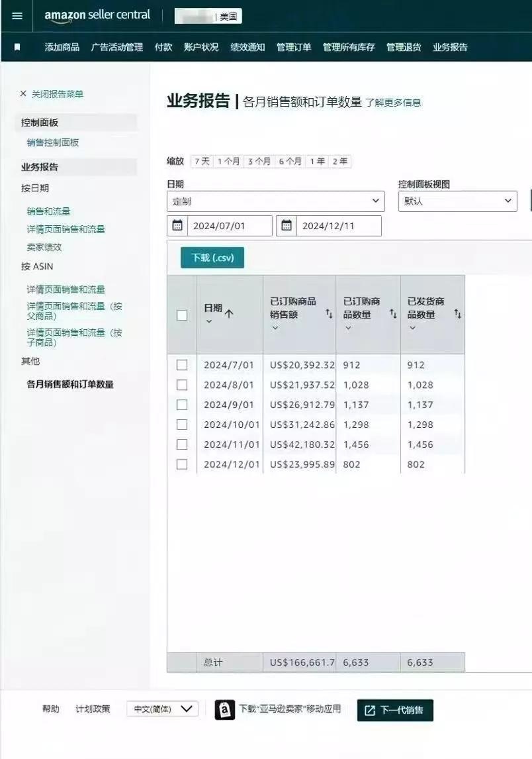Open 详情页面销售和流量 under 按日期

pos(66,229)
